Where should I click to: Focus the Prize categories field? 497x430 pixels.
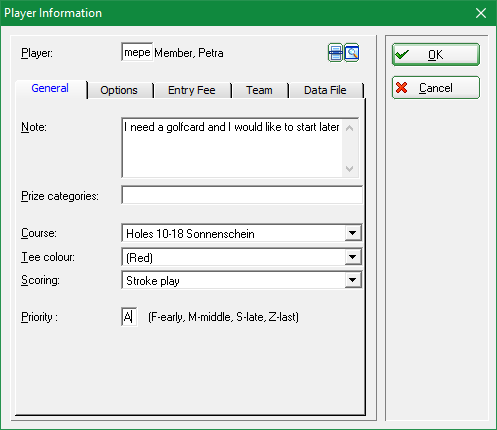click(242, 195)
